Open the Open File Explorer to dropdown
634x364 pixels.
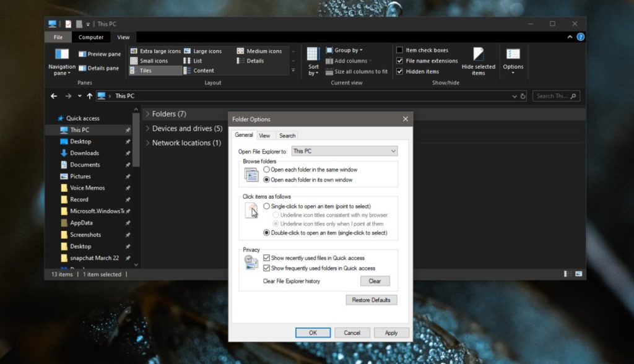click(393, 151)
